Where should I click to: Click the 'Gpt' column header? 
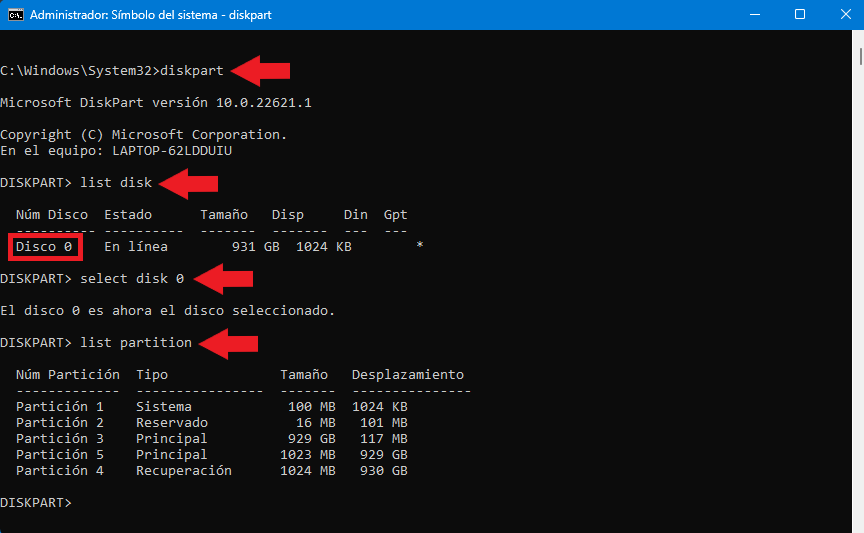click(395, 215)
